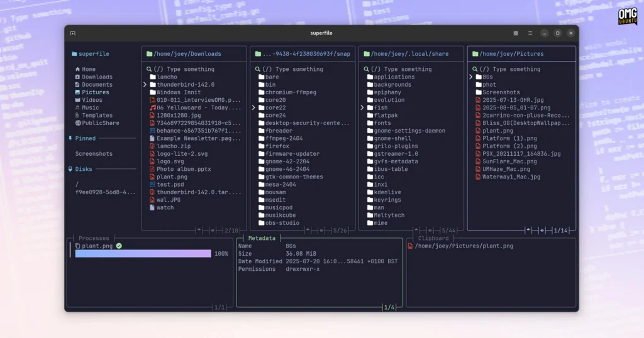Select the ...-9438-4f238030693f/snap panel header

303,54
